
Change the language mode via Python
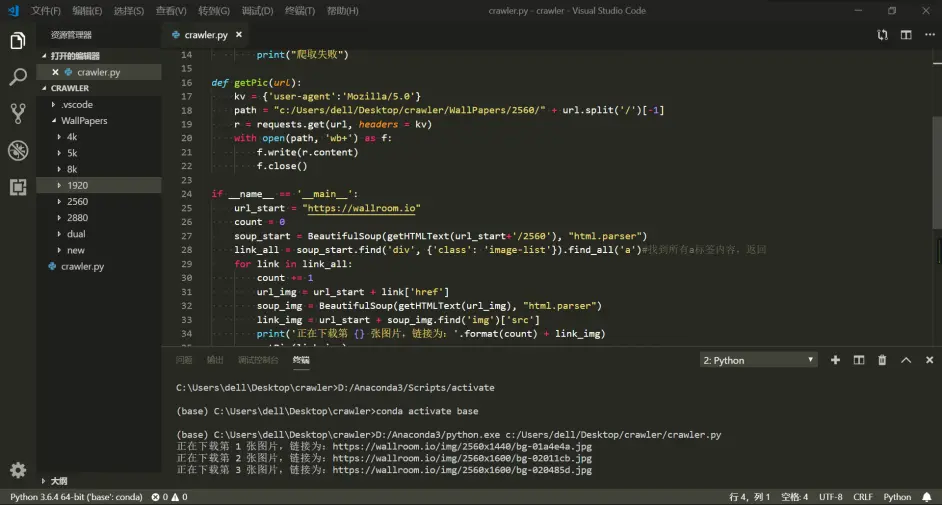click(897, 497)
